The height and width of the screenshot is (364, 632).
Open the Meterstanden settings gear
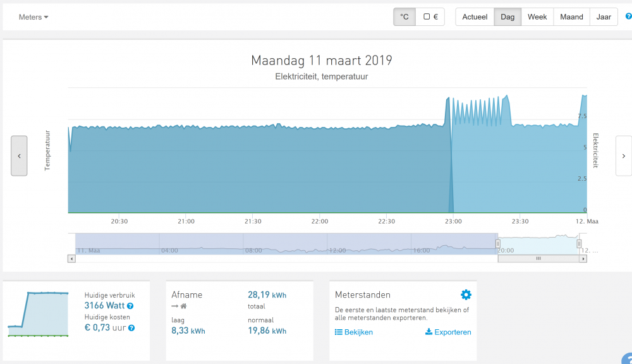point(466,294)
